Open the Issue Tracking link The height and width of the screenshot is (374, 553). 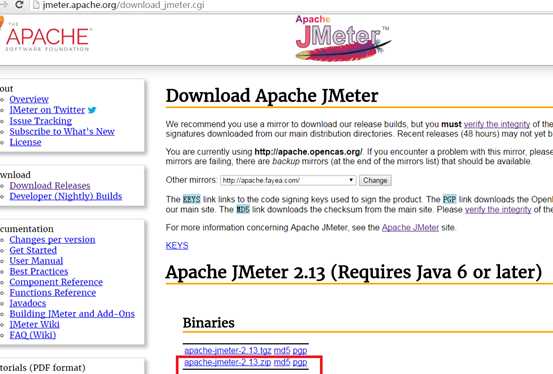pyautogui.click(x=41, y=121)
